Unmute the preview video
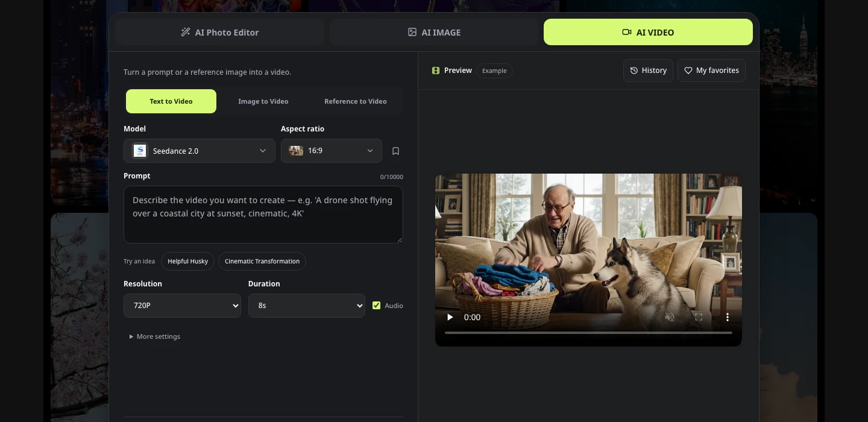 pyautogui.click(x=669, y=317)
